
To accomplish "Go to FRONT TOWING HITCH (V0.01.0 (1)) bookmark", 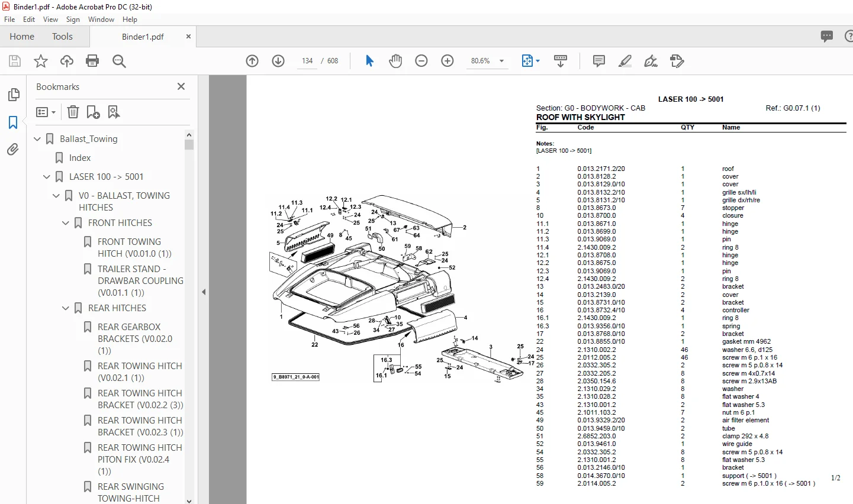I will 134,248.
